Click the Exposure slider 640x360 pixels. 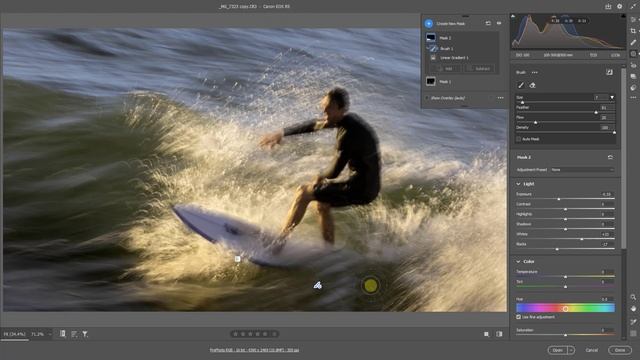[565, 199]
